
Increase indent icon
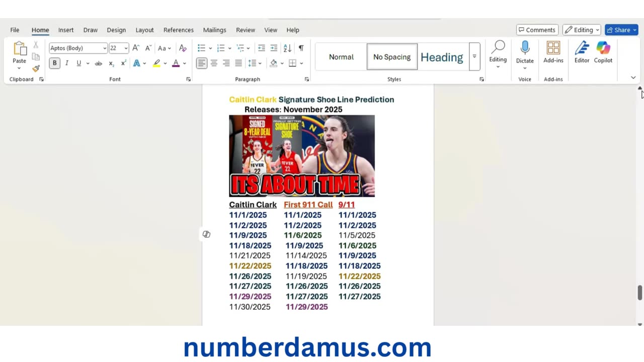(x=274, y=48)
